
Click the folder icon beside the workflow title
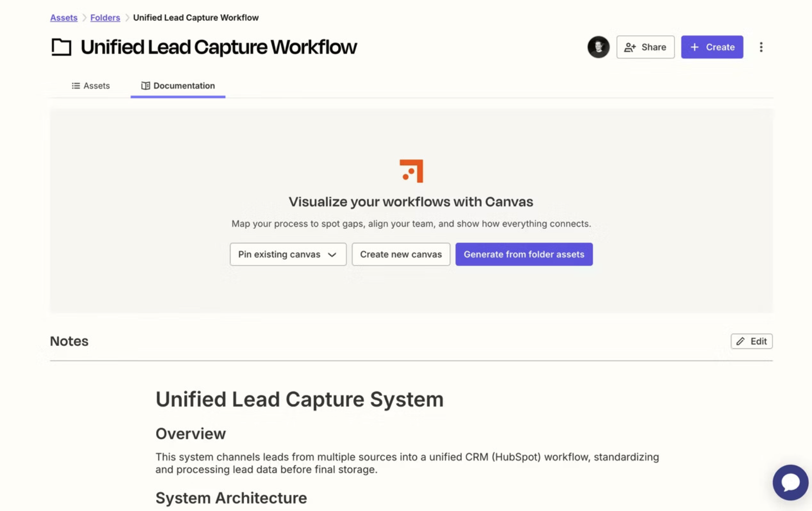61,46
